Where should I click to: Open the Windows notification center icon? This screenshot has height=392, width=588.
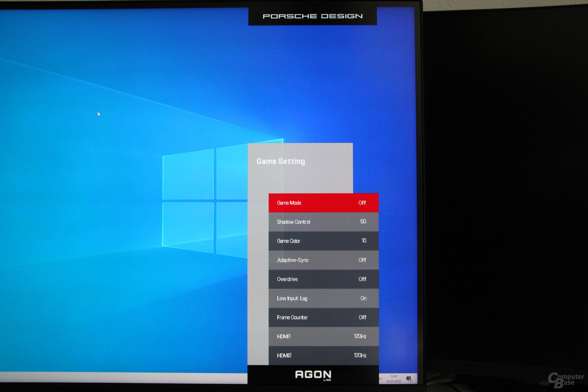(409, 379)
